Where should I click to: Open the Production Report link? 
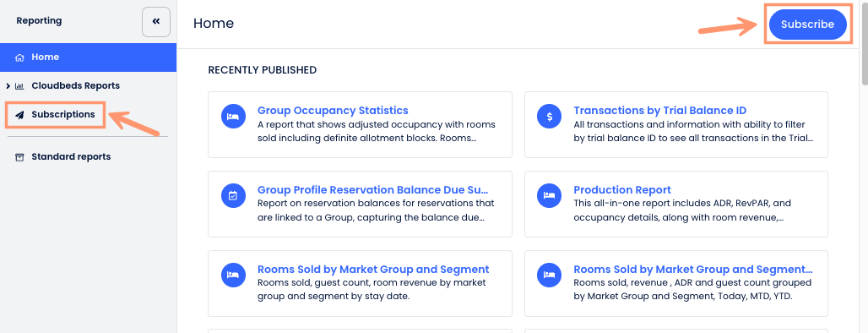click(x=622, y=190)
